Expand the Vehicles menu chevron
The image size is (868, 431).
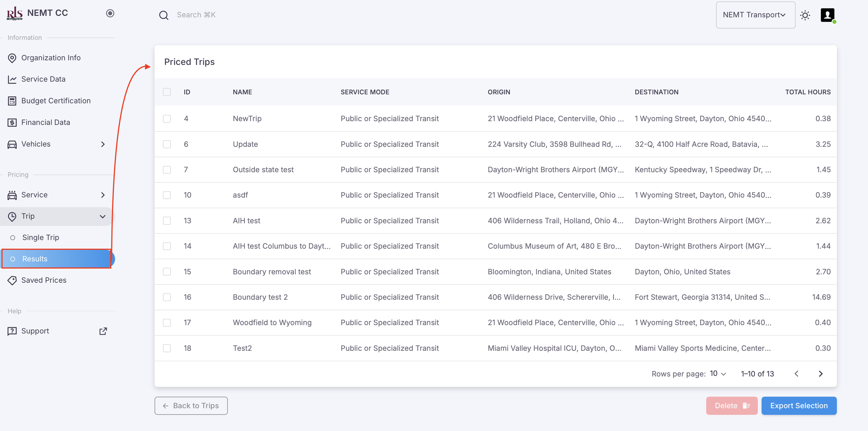(x=103, y=144)
